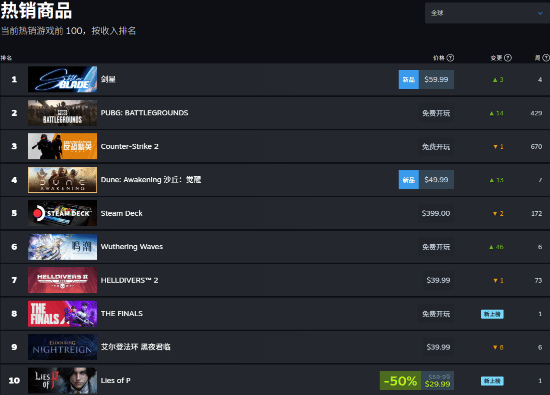Click the help icon next to 周 column
The width and height of the screenshot is (550, 395).
click(546, 58)
